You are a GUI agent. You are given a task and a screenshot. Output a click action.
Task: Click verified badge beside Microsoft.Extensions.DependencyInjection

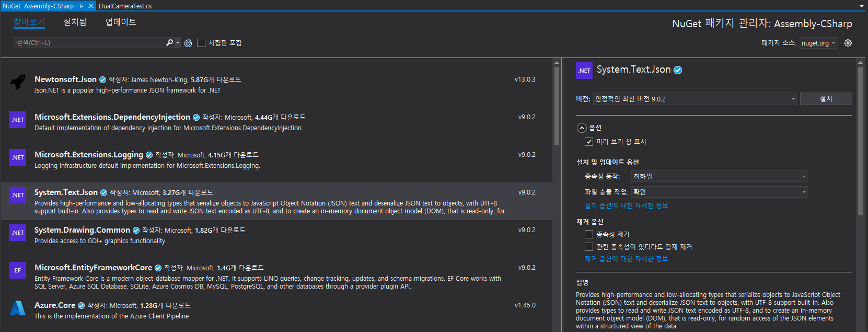tap(196, 118)
